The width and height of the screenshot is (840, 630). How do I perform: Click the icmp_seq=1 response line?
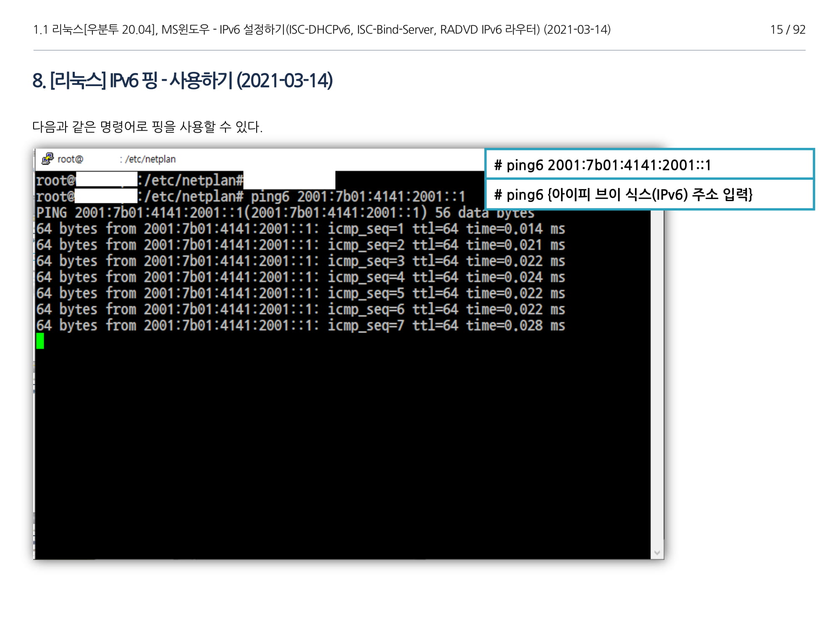[x=300, y=229]
